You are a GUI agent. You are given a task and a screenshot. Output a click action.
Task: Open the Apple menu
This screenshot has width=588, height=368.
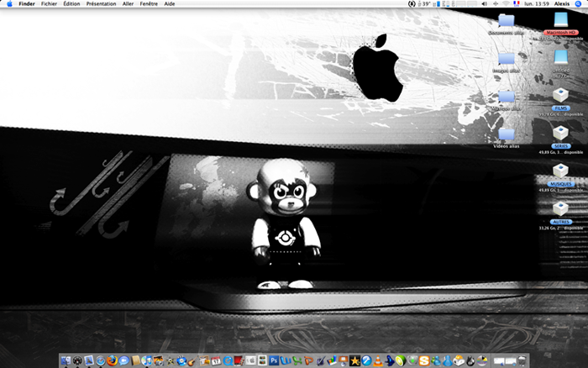pyautogui.click(x=8, y=4)
